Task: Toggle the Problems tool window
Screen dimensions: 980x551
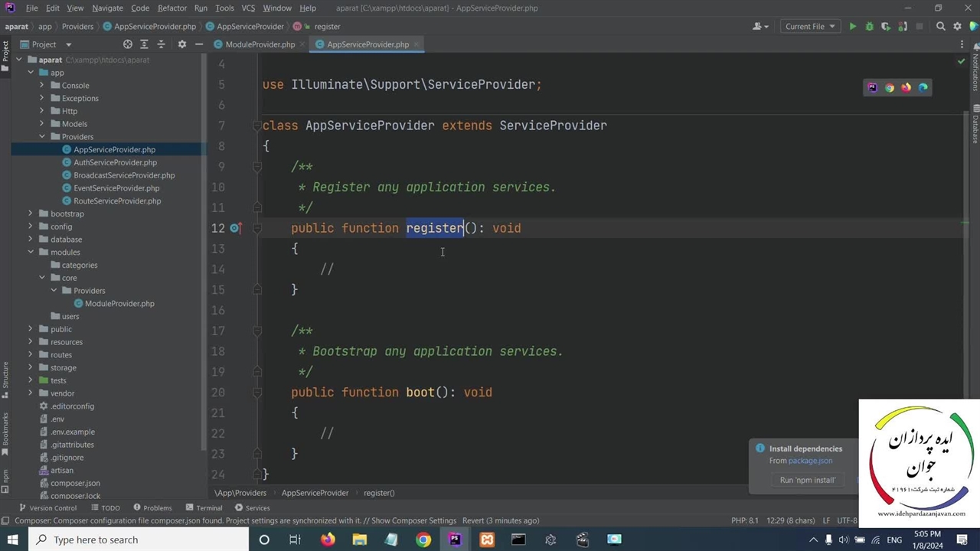Action: (x=152, y=507)
